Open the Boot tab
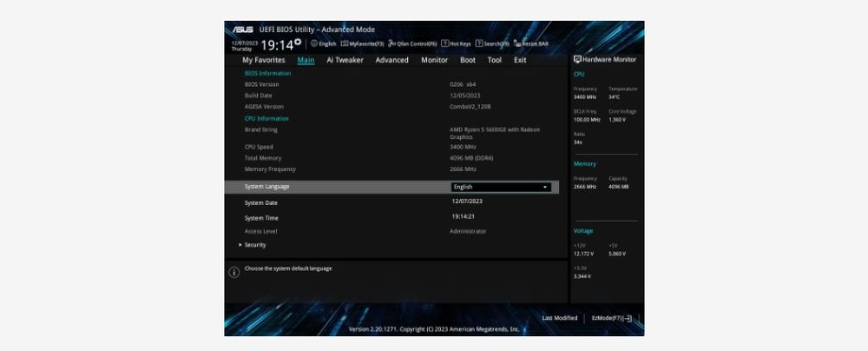Viewport: 868px width, 351px height. (468, 60)
